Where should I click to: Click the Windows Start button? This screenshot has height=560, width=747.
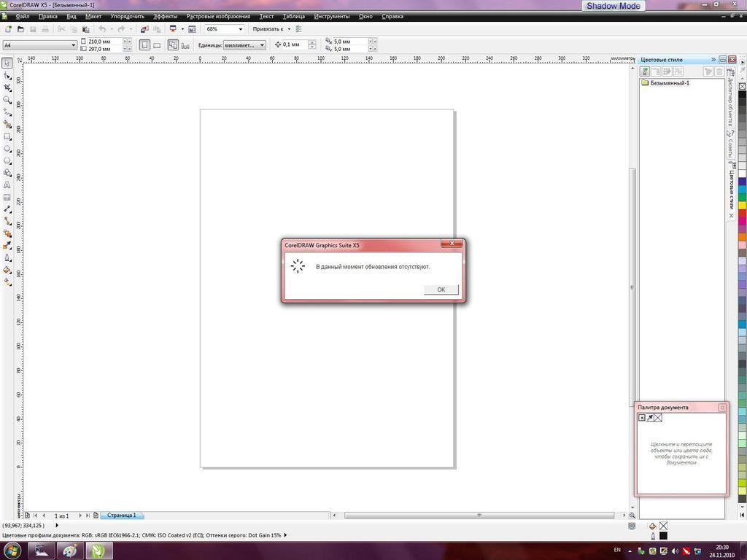tap(12, 551)
